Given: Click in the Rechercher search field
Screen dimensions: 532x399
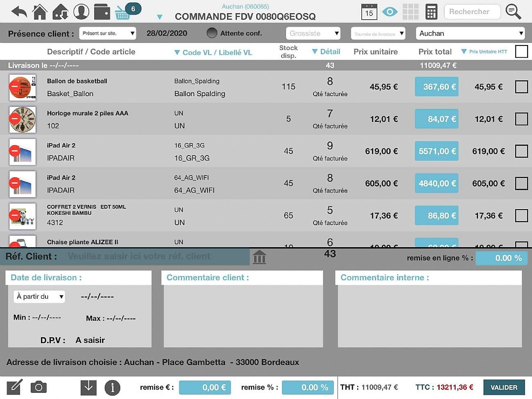Looking at the screenshot, I should (472, 11).
